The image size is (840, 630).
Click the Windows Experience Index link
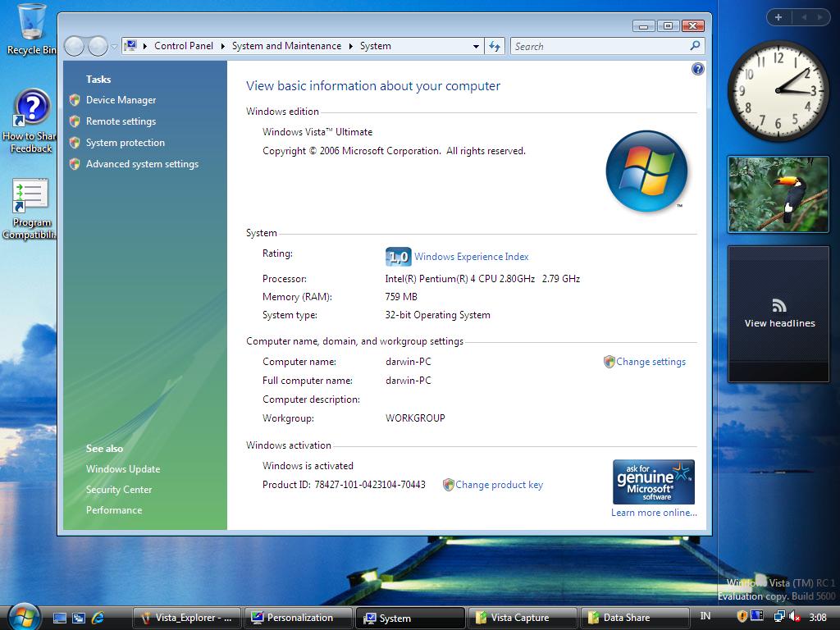(471, 257)
